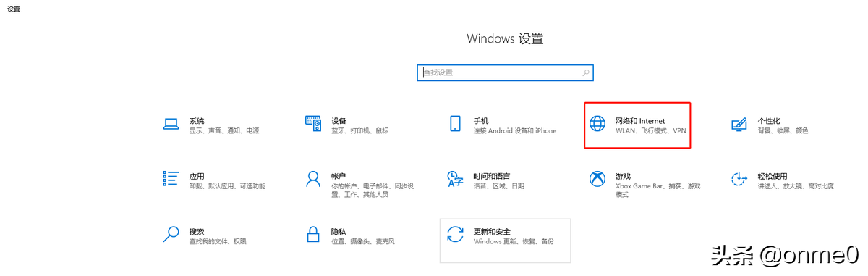Open 网络和 Internet settings title
The width and height of the screenshot is (868, 276).
[640, 120]
